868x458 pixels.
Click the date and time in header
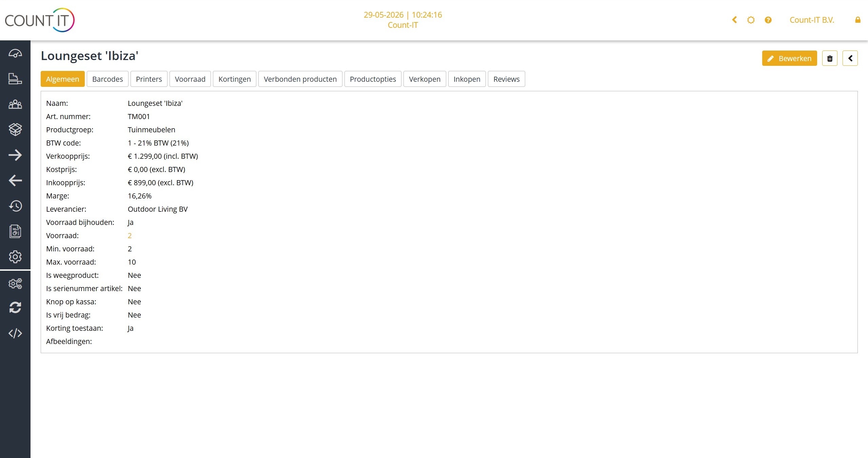[x=403, y=15]
